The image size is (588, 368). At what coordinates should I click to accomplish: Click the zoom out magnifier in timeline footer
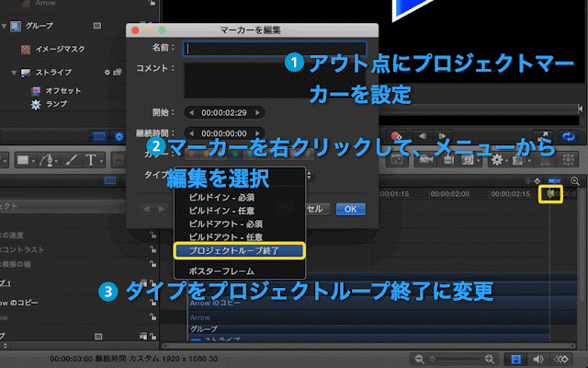click(419, 360)
